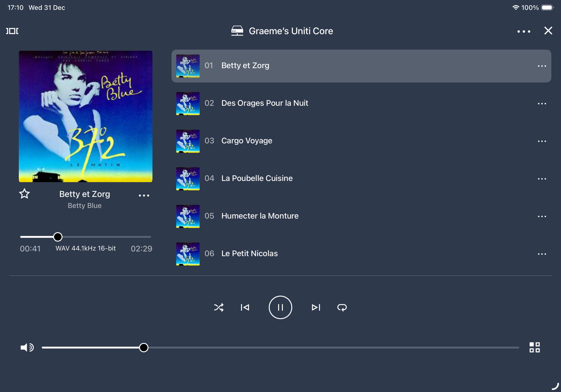Toggle shuffle playback mode
Screen dimensions: 561x392
pos(219,307)
